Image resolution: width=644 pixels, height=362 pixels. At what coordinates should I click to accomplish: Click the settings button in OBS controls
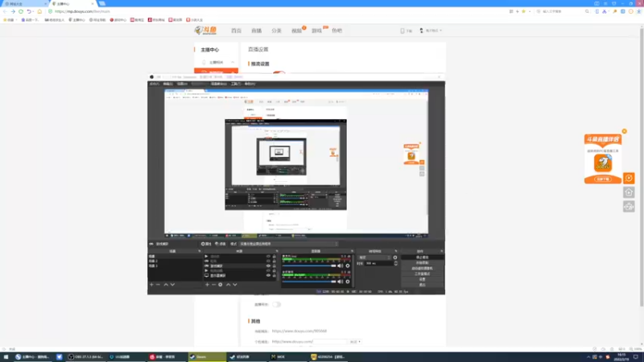[x=422, y=279]
